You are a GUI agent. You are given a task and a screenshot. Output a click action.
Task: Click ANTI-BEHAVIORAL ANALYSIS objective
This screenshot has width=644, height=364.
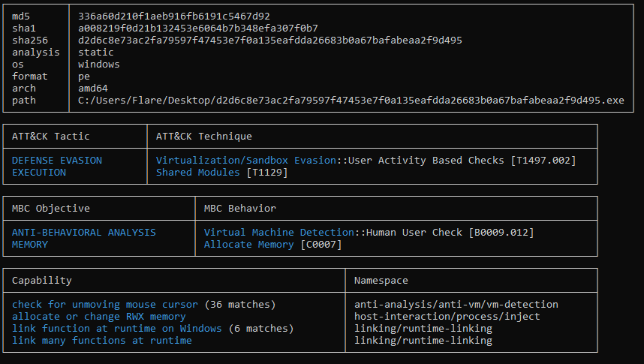click(84, 232)
